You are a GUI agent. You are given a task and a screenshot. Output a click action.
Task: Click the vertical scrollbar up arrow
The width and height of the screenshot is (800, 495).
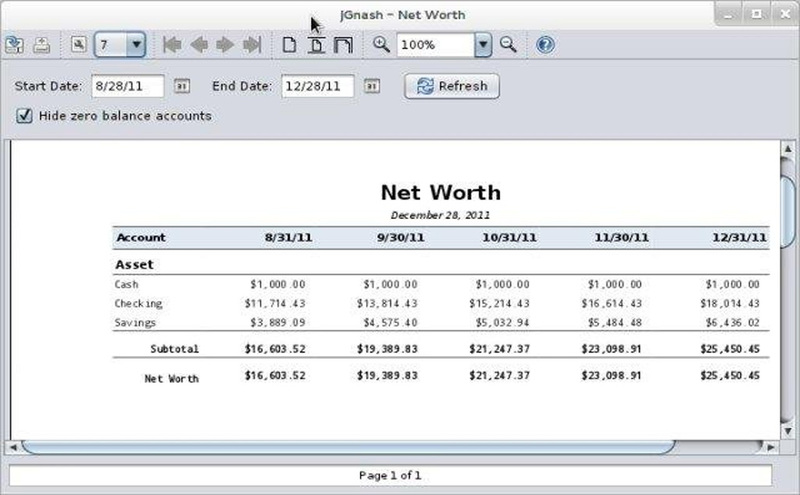tap(787, 148)
